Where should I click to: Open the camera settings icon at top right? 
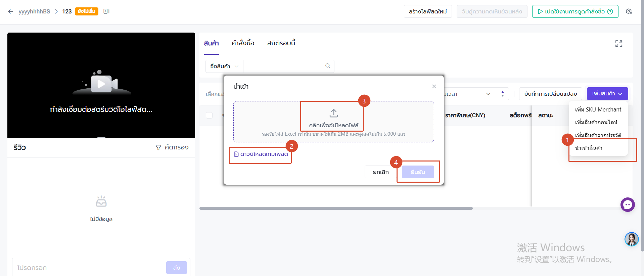tap(629, 11)
